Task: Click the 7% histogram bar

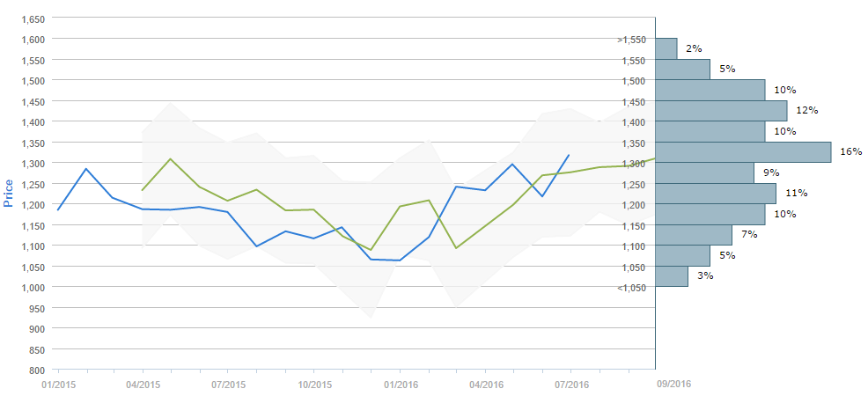Action: 694,235
